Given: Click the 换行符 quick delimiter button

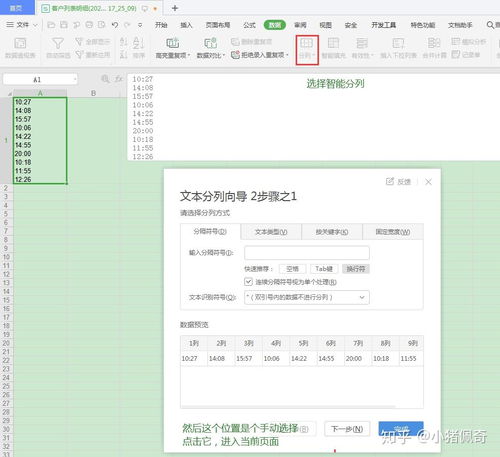Looking at the screenshot, I should coord(356,269).
